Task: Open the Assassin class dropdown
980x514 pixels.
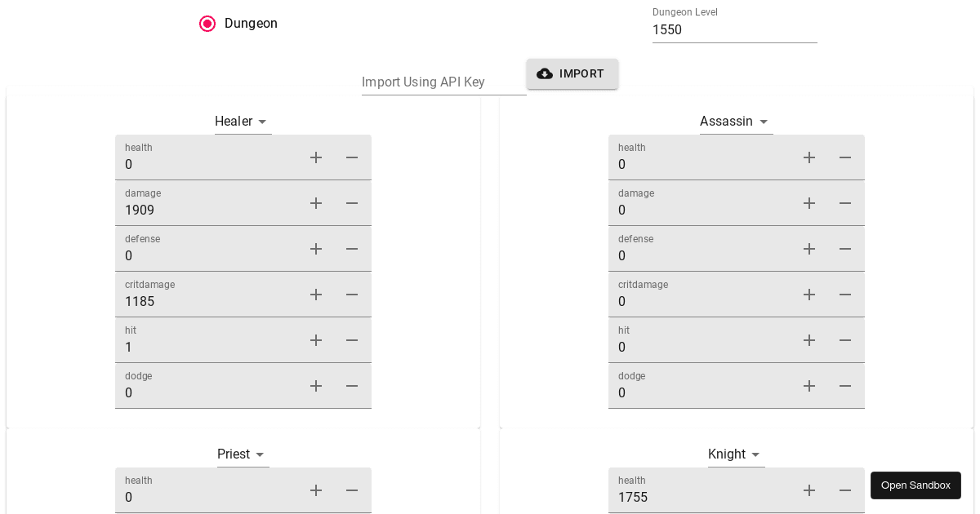Action: [x=736, y=122]
